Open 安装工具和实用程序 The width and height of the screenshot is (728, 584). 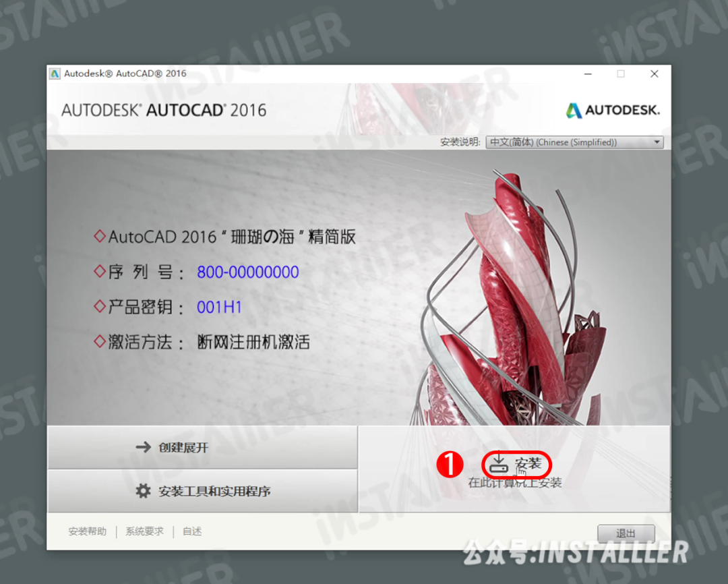[x=202, y=491]
